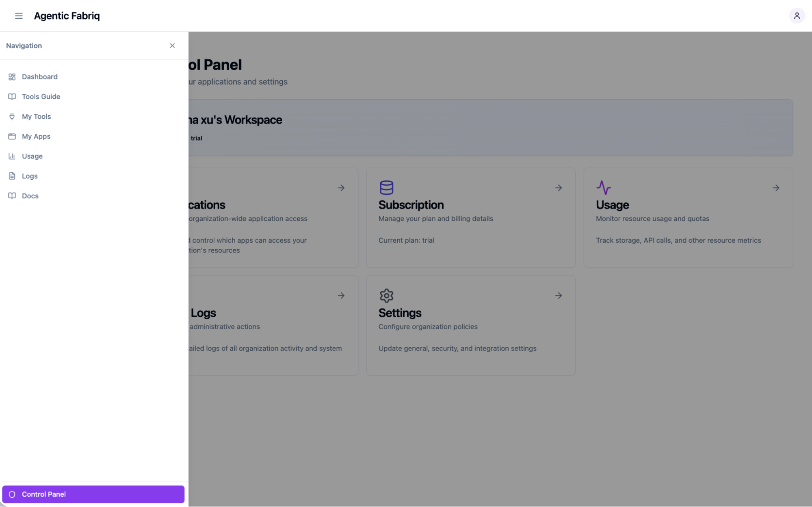Open the Settings card arrow
The image size is (812, 507).
559,296
